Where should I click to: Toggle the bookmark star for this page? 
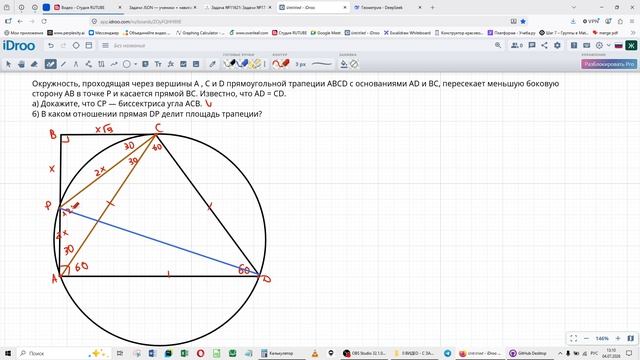point(523,21)
